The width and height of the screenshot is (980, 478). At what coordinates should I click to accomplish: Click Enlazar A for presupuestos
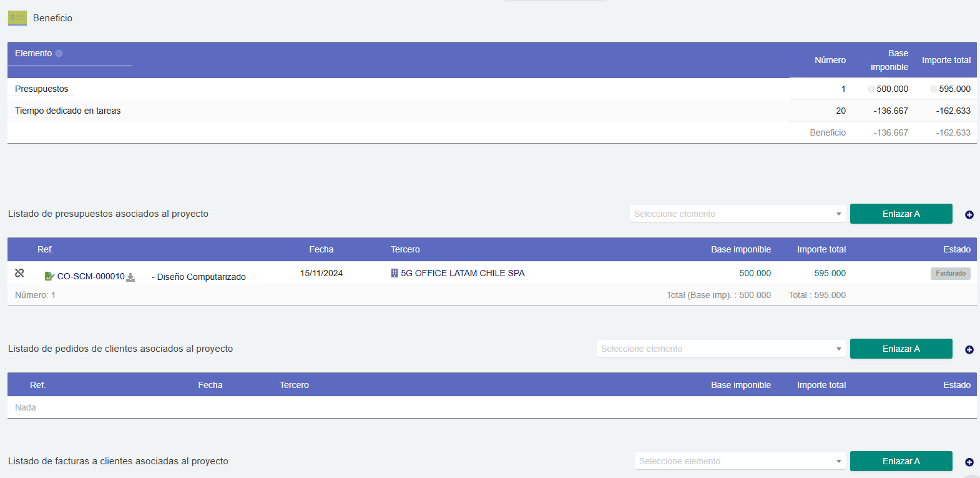pos(901,214)
